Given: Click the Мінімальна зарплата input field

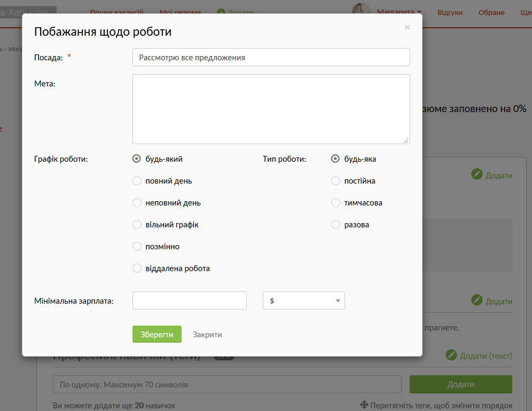Looking at the screenshot, I should 189,301.
